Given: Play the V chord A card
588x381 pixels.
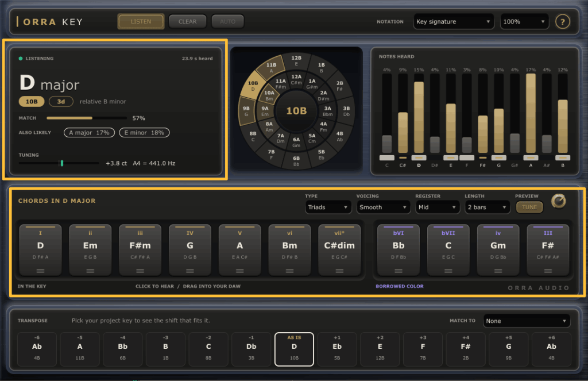Looking at the screenshot, I should (239, 249).
